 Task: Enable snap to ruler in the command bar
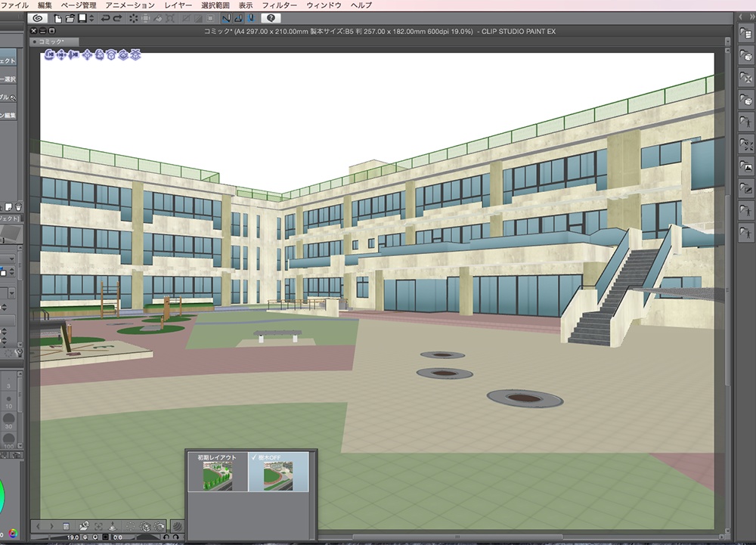tap(226, 17)
